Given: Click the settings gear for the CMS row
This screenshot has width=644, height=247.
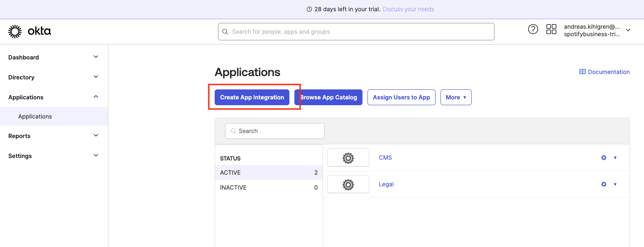Looking at the screenshot, I should coord(604,158).
